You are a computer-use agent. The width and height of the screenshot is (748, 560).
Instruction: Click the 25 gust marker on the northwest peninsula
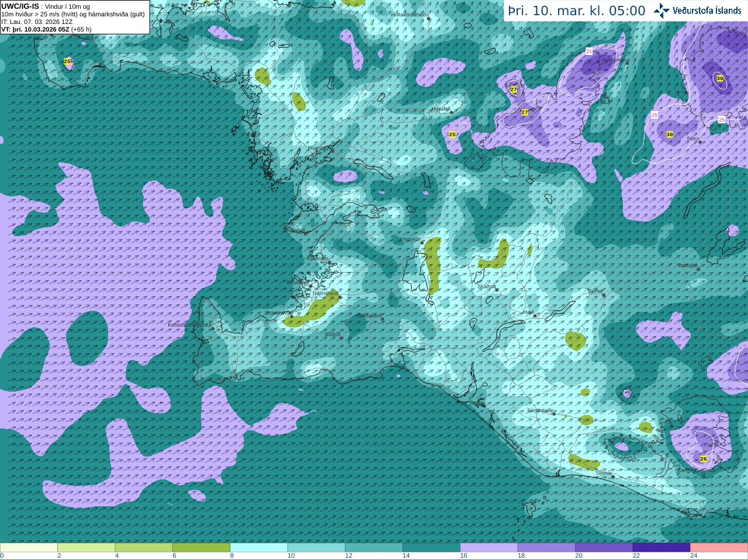click(x=67, y=61)
